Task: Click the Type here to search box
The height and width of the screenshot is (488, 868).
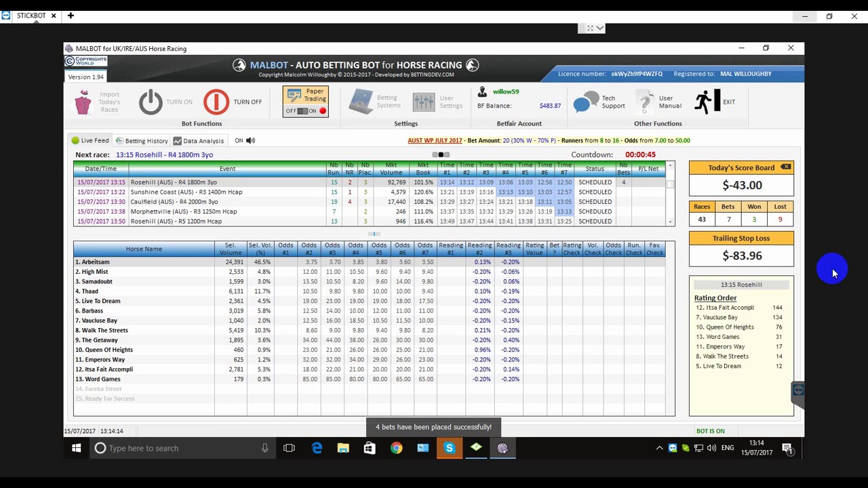Action: (x=183, y=448)
